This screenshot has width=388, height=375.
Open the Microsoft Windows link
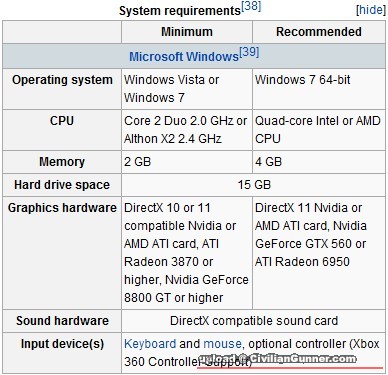point(184,57)
